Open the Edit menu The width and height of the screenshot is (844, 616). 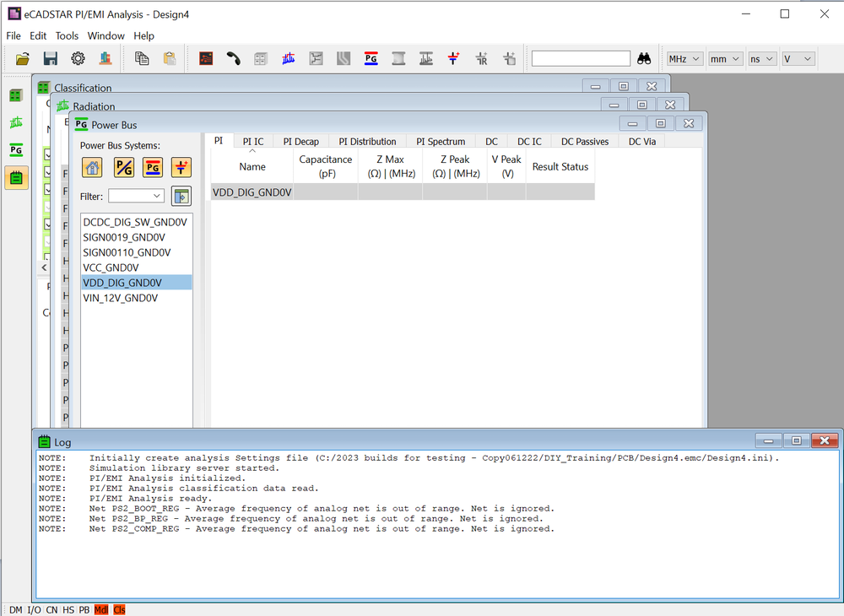click(38, 36)
